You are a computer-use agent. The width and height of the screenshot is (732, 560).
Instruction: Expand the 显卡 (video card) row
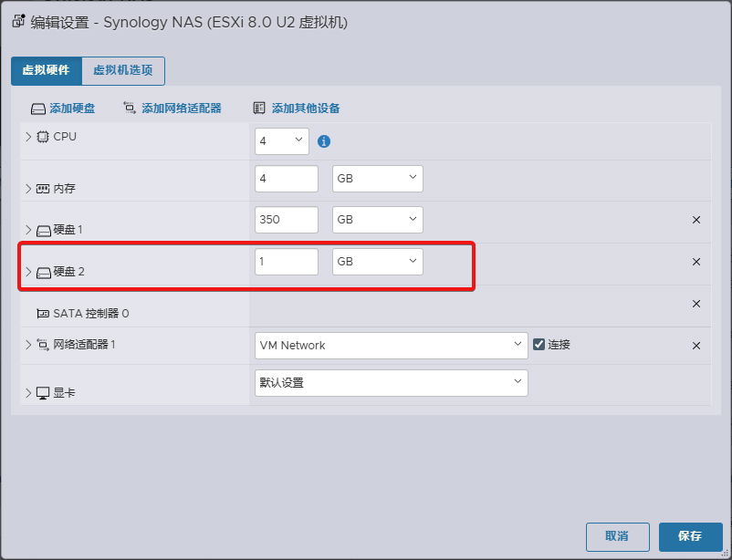[28, 393]
